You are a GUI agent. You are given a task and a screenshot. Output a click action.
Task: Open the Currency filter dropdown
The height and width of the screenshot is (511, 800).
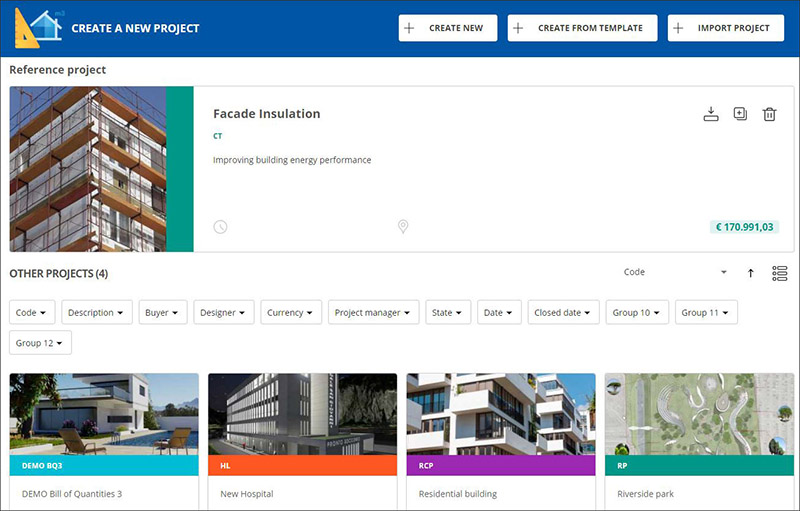coord(291,313)
